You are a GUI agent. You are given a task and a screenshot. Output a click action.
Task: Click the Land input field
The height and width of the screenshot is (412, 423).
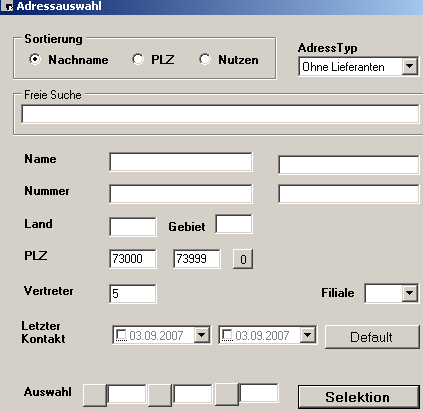(133, 227)
